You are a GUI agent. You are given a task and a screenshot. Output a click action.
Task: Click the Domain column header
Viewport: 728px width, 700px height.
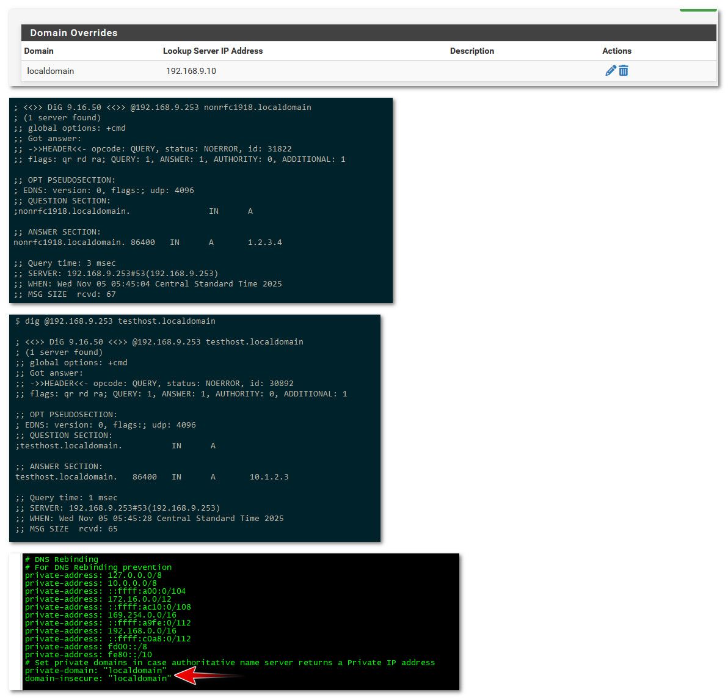(x=39, y=51)
